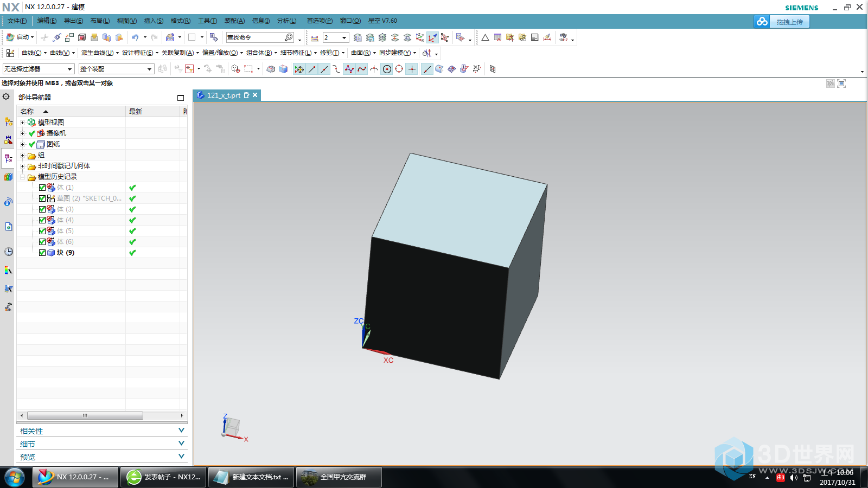Viewport: 868px width, 488px height.
Task: Click the Cut scissors icon
Action: point(44,37)
